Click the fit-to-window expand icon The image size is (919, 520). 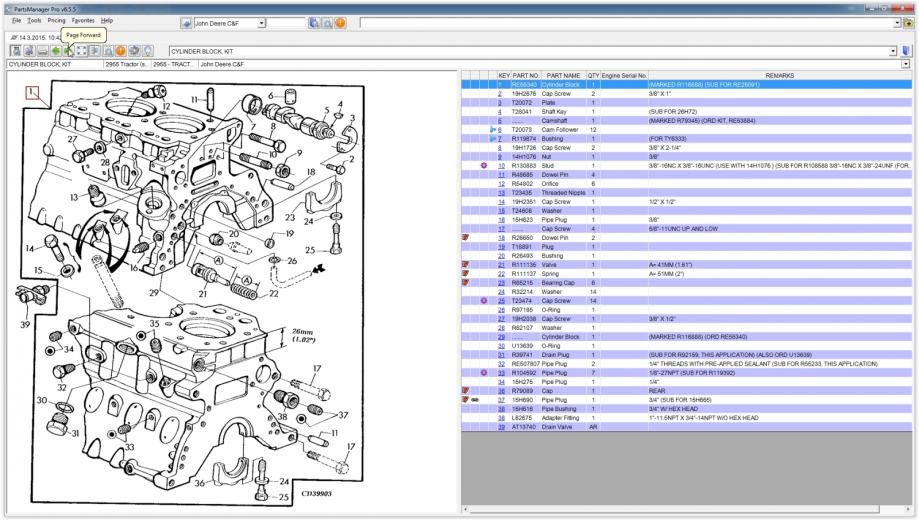[x=81, y=51]
